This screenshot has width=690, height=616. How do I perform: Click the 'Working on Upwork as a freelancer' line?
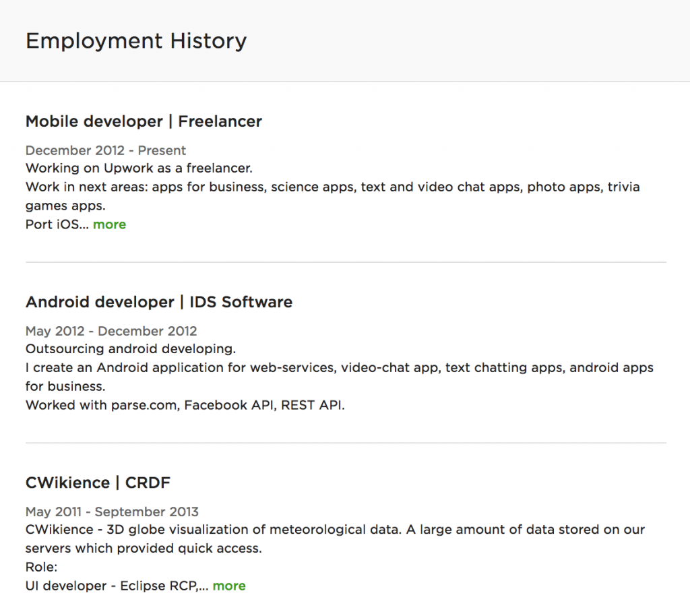point(139,168)
